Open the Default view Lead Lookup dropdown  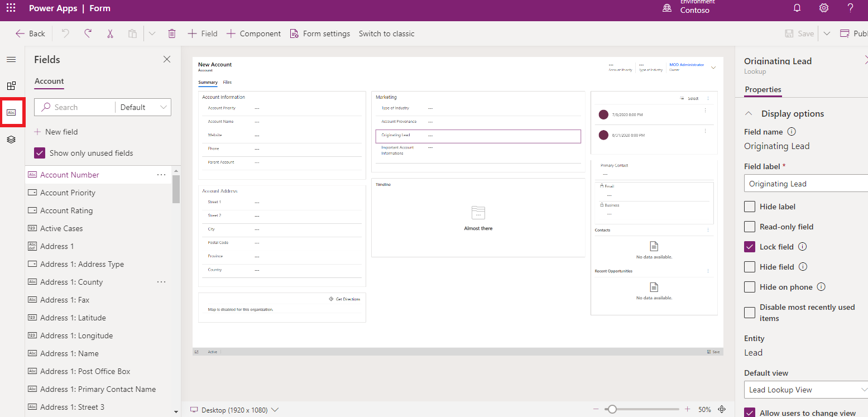coord(806,390)
